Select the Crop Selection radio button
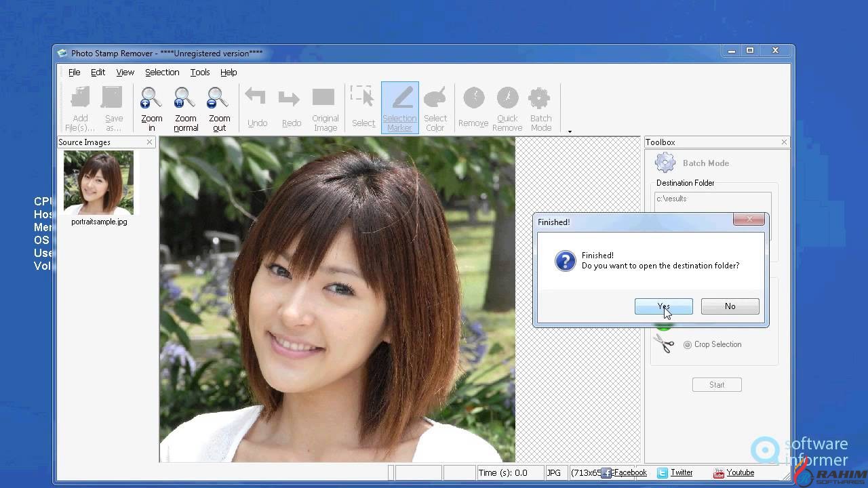This screenshot has height=488, width=868. (x=688, y=344)
